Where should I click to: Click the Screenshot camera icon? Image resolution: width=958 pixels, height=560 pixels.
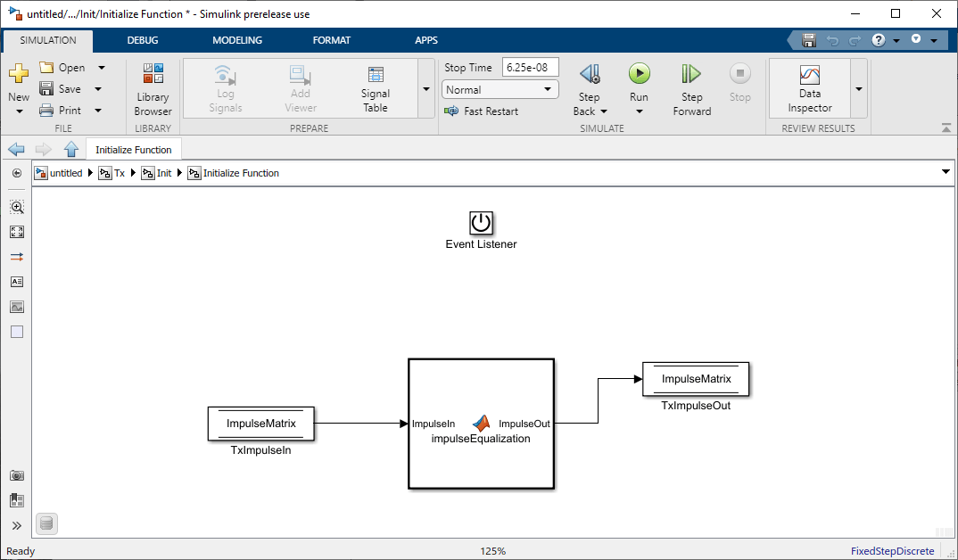tap(17, 475)
